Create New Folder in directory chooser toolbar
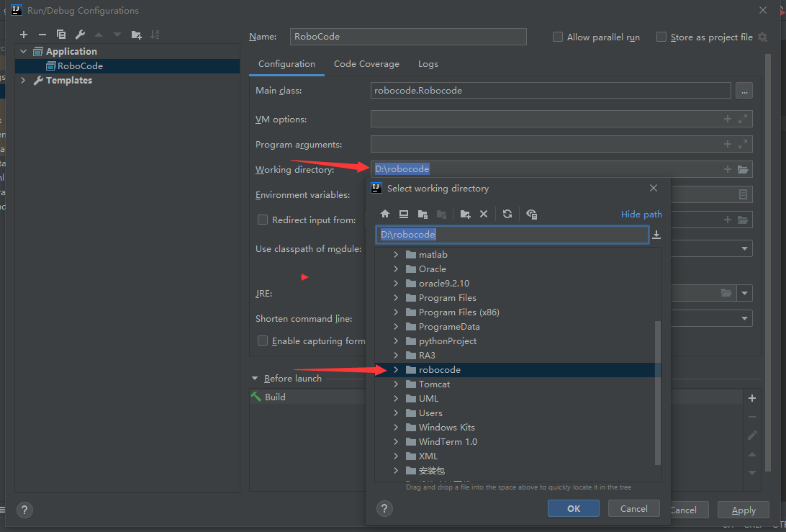 pos(465,214)
